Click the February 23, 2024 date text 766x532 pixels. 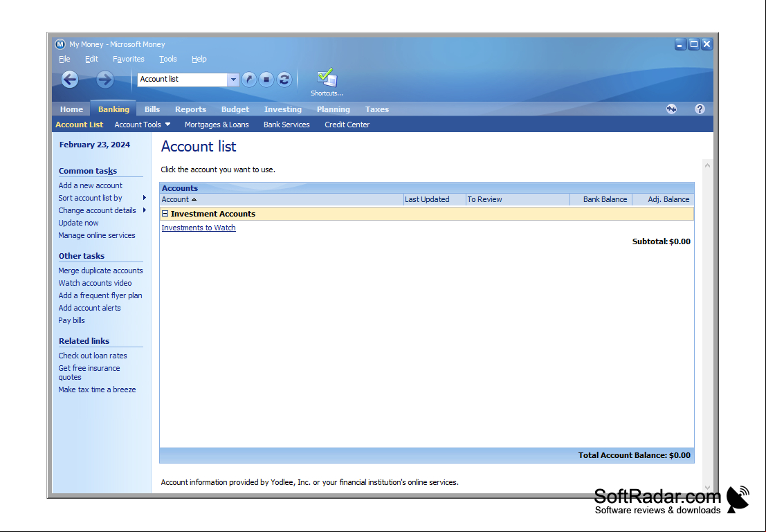click(x=95, y=145)
